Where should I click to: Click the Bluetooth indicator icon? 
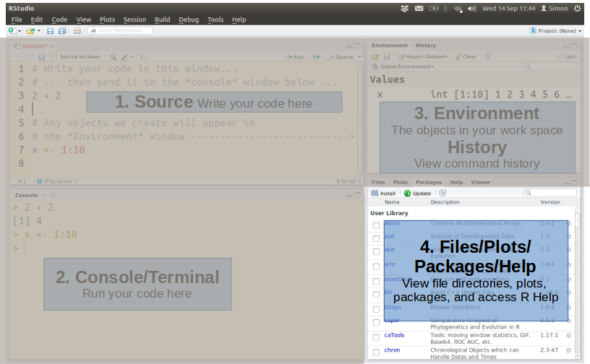pyautogui.click(x=445, y=8)
